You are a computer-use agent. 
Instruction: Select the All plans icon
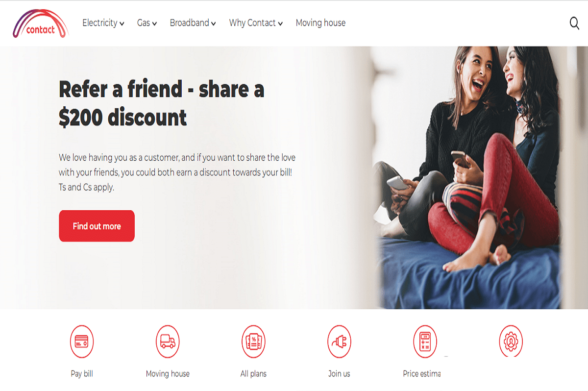tap(253, 342)
